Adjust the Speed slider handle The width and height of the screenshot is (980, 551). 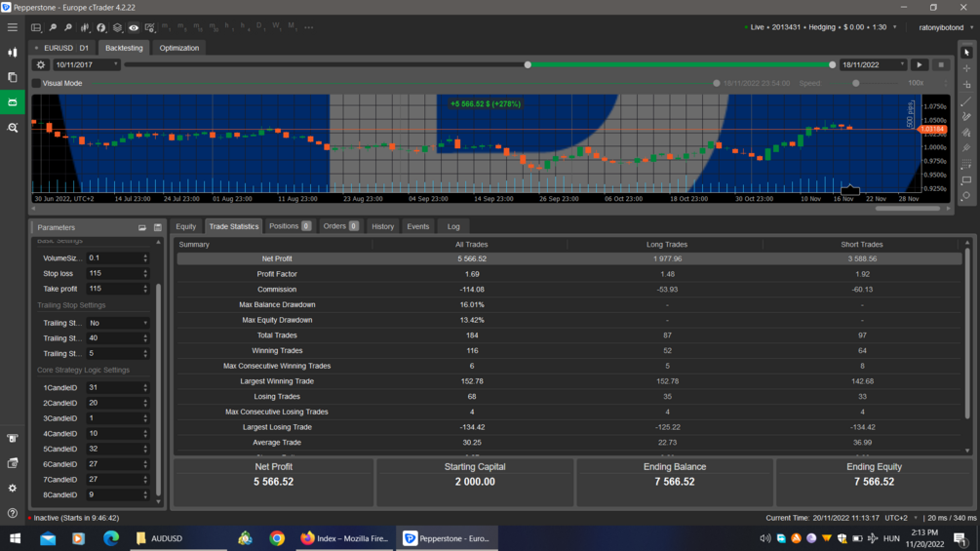[x=855, y=83]
